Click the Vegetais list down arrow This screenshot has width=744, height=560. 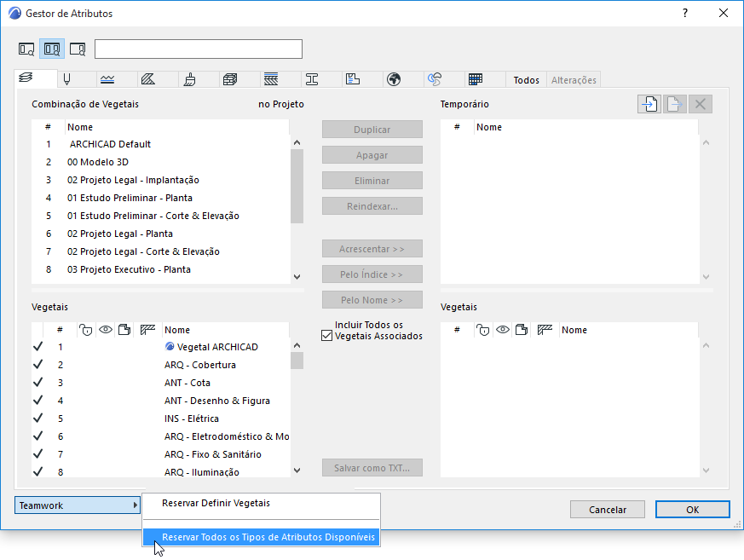297,471
